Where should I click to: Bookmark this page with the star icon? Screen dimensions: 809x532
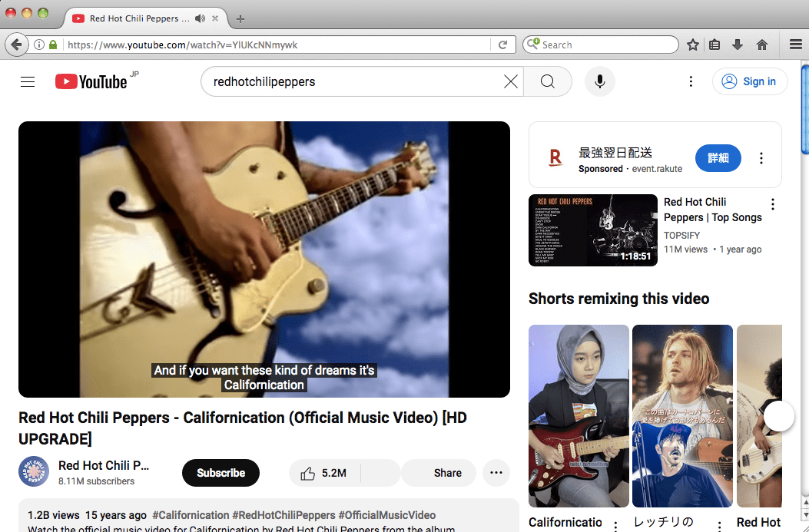pos(692,45)
